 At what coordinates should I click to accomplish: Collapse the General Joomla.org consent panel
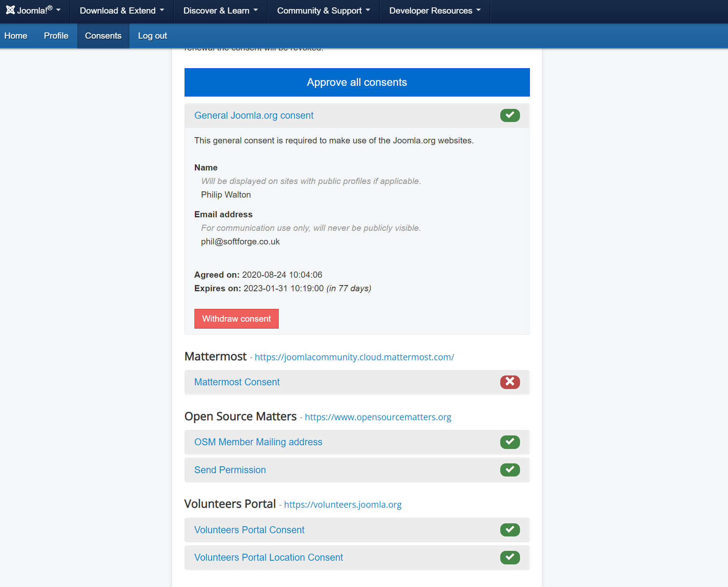coord(254,115)
